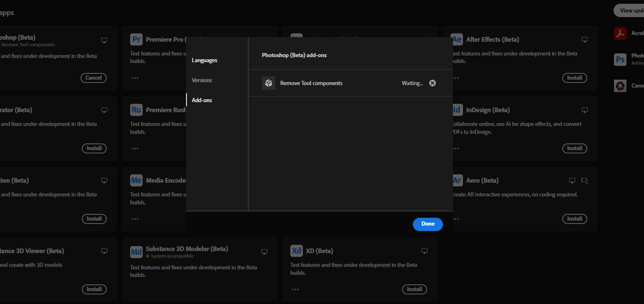Click the "InDesign (Beta)" card title

coord(488,110)
